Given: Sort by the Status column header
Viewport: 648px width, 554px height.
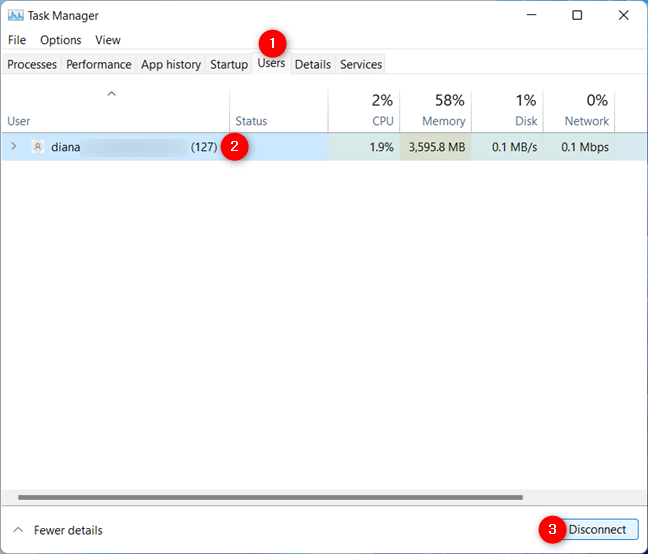Looking at the screenshot, I should 279,111.
